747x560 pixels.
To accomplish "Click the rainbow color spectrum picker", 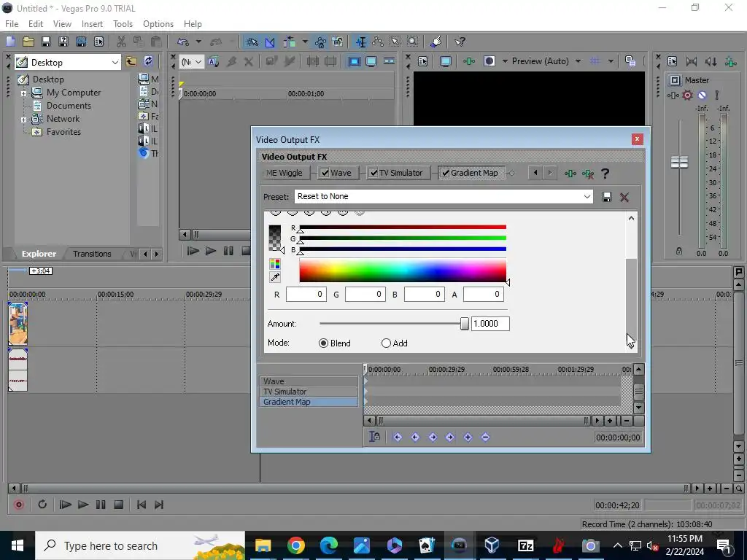I will 403,270.
